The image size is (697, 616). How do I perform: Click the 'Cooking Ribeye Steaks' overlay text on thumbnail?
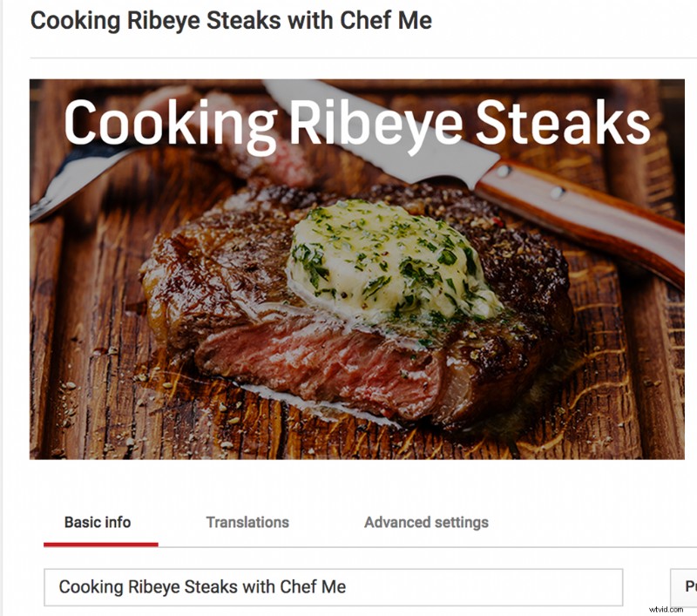[357, 123]
